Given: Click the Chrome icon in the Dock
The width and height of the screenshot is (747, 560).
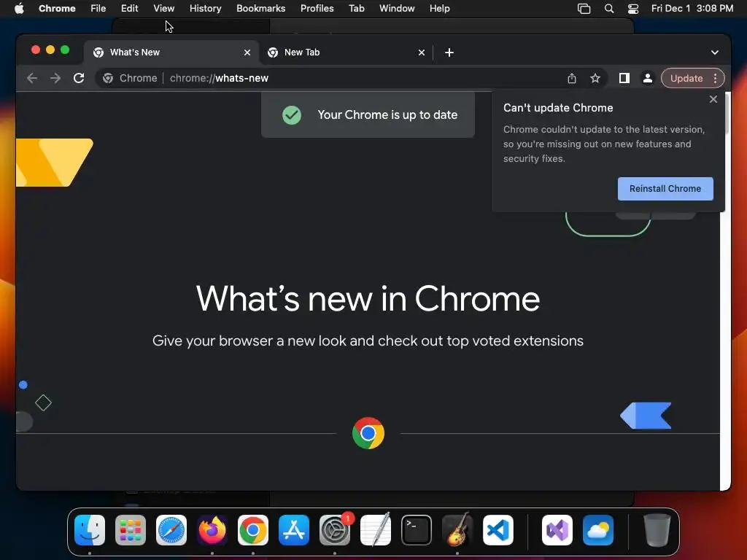Looking at the screenshot, I should point(253,530).
